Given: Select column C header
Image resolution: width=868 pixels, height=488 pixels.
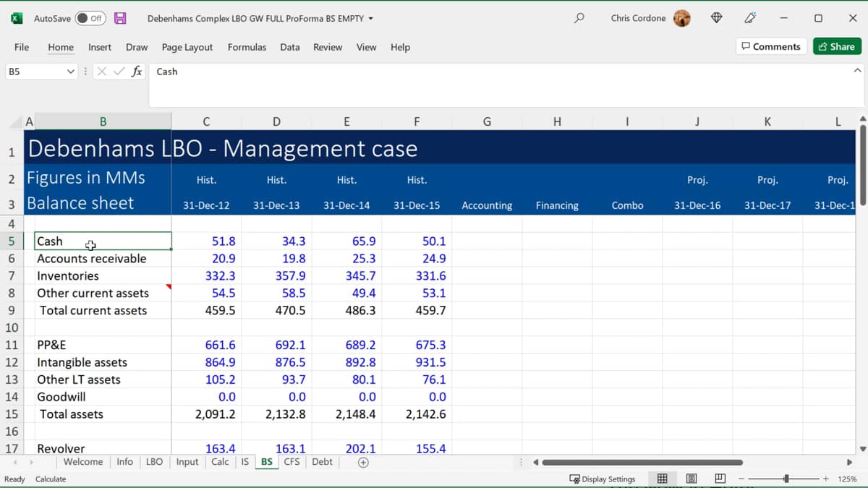Looking at the screenshot, I should point(206,121).
